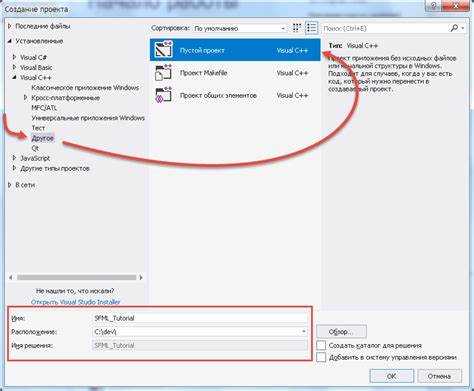Viewport: 474px width, 391px height.
Task: Select the Проект общих элементов template icon
Action: pyautogui.click(x=163, y=95)
